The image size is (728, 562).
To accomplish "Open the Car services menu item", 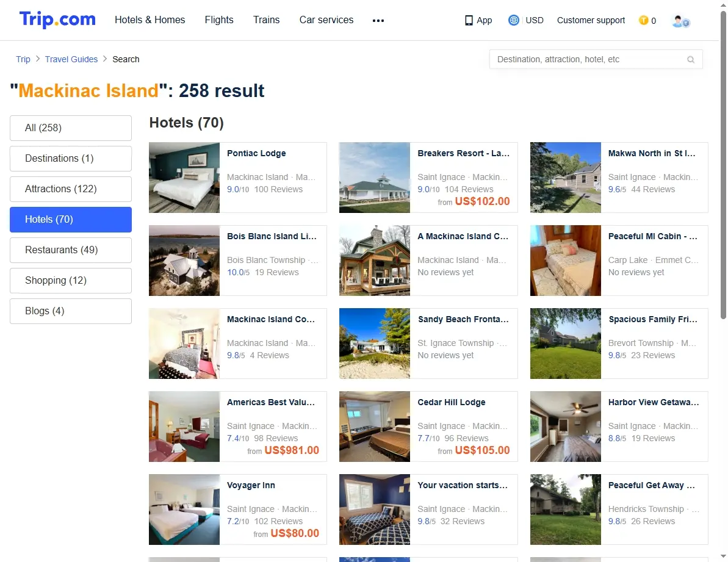I will coord(326,20).
